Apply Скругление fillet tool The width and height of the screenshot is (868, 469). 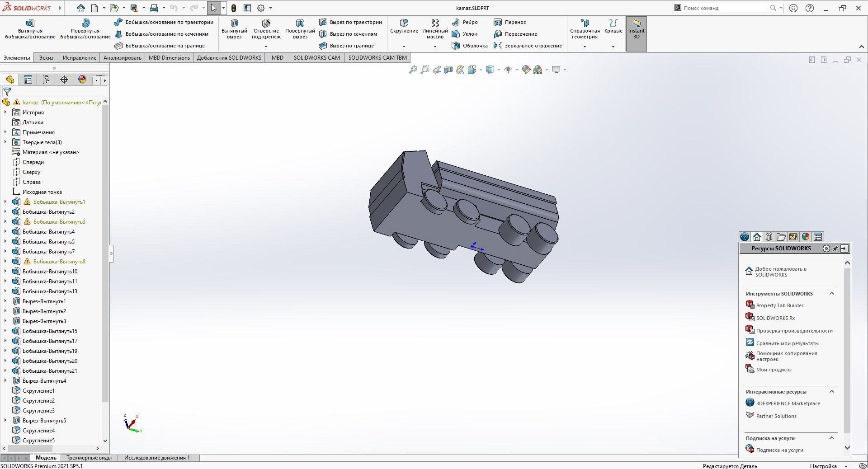point(404,26)
